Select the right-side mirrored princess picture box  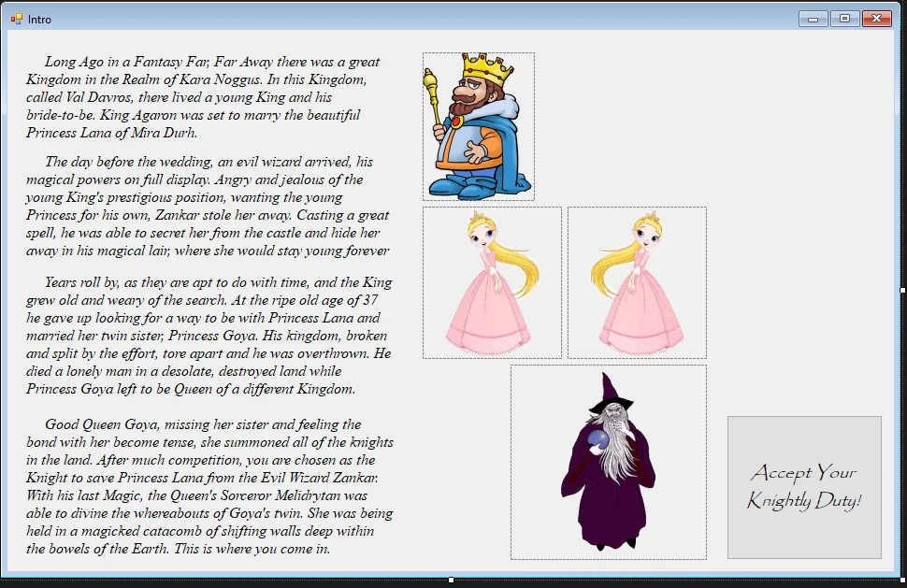pyautogui.click(x=637, y=282)
